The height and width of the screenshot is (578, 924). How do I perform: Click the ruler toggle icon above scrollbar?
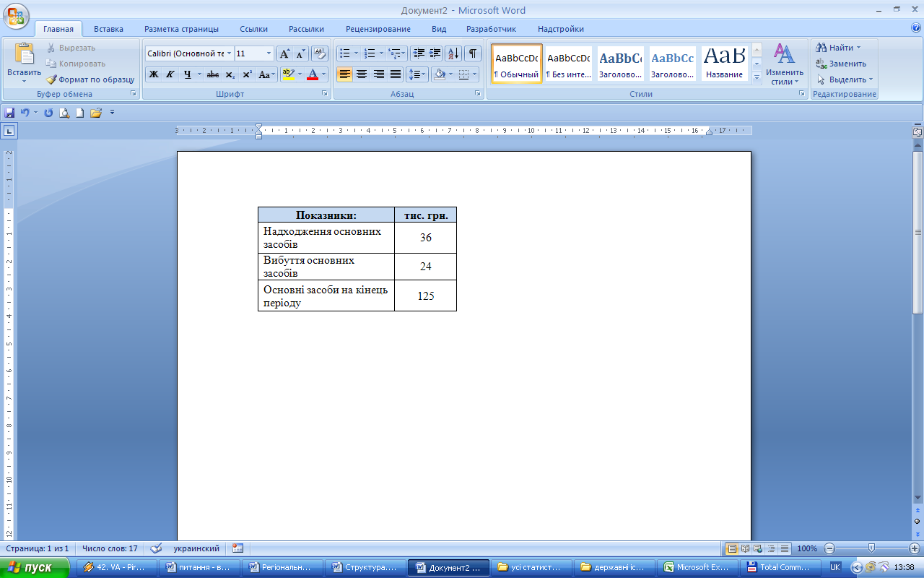(x=918, y=132)
